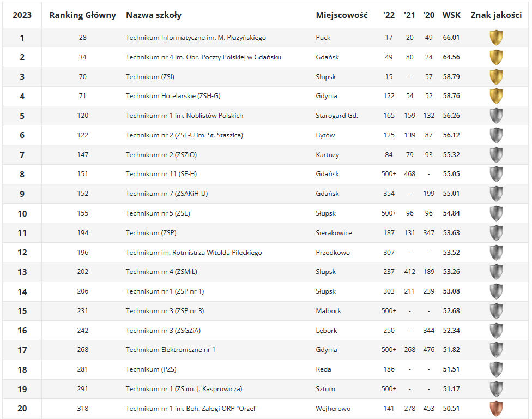The image size is (532, 419).
Task: Click the silver shield in the Bytów row
Action: [496, 135]
